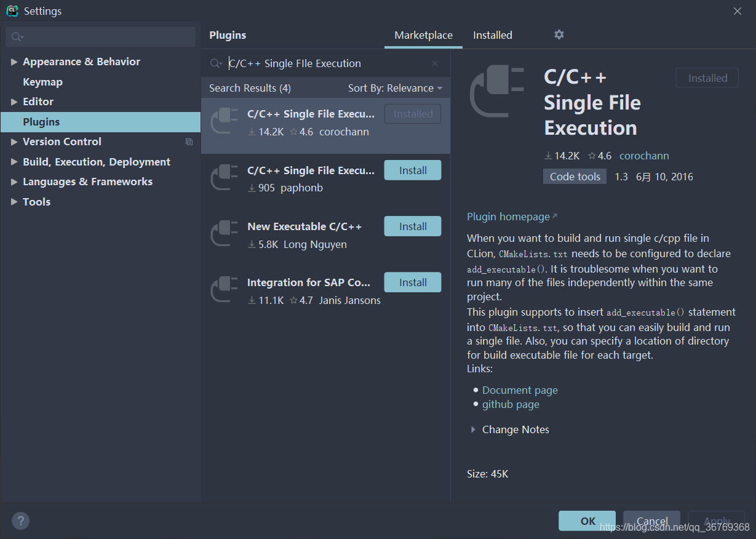Image resolution: width=756 pixels, height=539 pixels.
Task: Focus the settings sidebar search field
Action: [100, 37]
